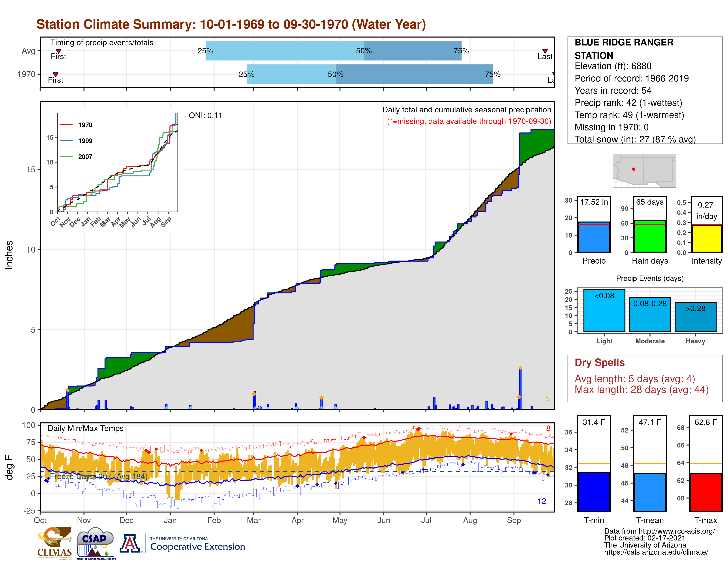728x563 pixels.
Task: Click the 'Freeze Days: 207 (Avg:184)' label
Action: click(x=98, y=476)
